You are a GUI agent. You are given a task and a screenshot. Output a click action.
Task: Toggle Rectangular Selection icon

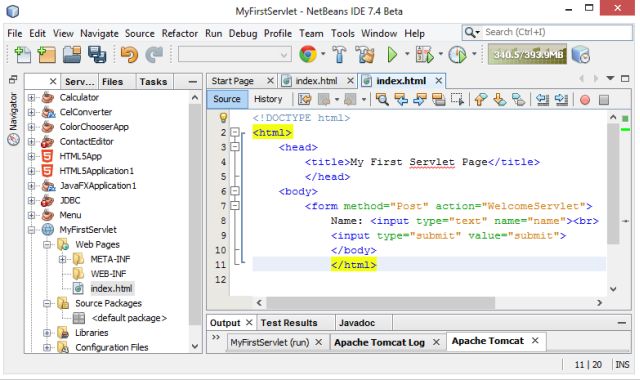click(x=457, y=99)
